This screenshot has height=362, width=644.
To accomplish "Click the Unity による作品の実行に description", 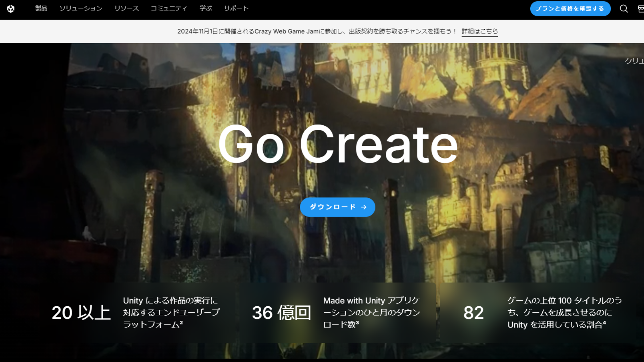I will point(171,312).
